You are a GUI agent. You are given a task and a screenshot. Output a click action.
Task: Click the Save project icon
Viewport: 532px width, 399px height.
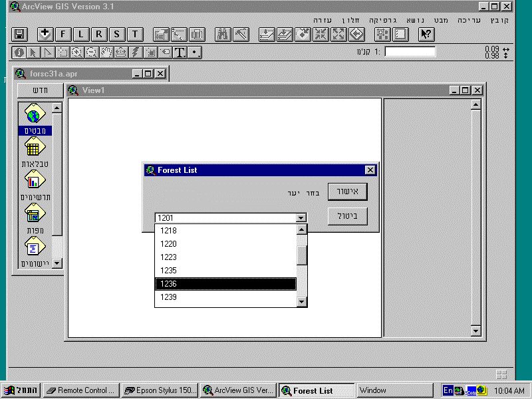pos(19,34)
